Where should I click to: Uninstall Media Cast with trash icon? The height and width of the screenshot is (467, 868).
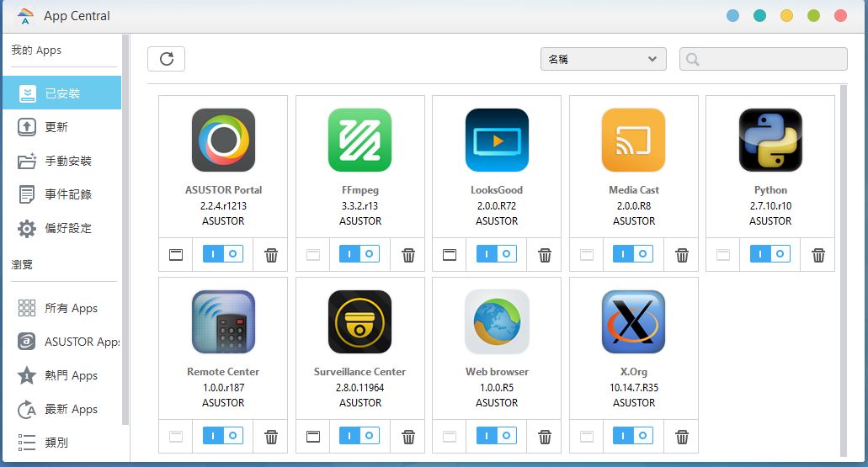click(x=682, y=255)
